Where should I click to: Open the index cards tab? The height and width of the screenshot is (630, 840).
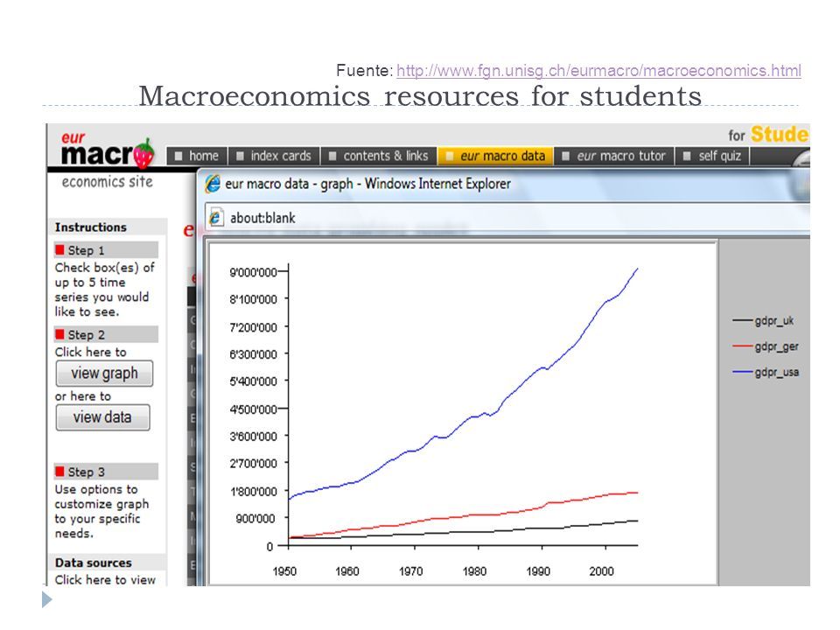(x=274, y=156)
